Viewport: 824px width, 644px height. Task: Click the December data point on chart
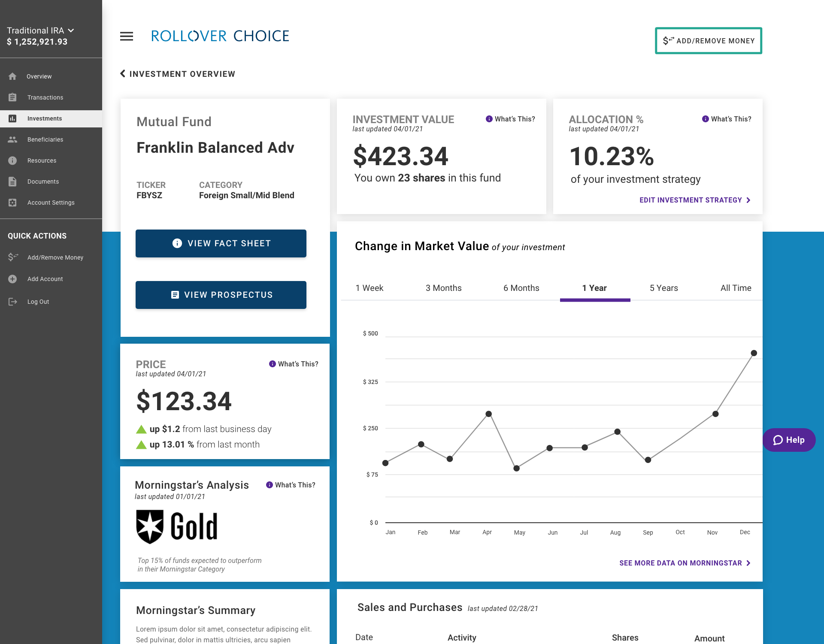coord(754,353)
